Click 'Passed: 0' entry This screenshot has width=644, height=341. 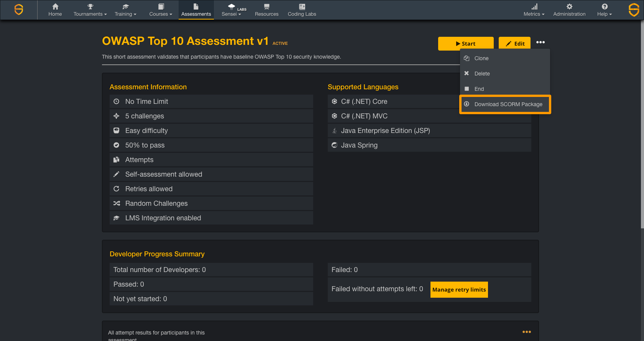click(211, 284)
